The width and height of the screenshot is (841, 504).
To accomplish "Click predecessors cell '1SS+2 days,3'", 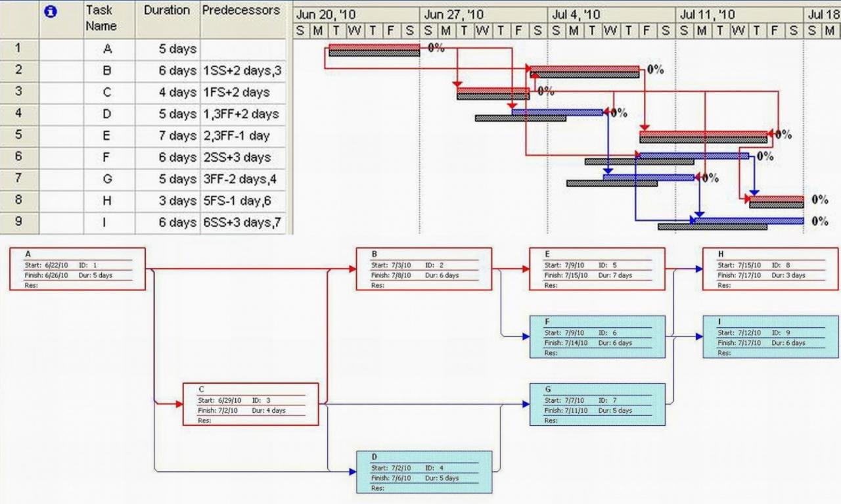I will point(242,70).
